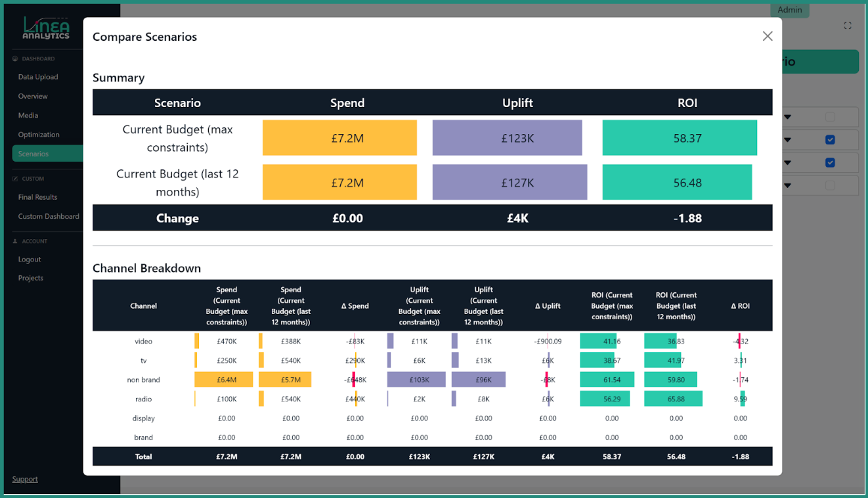Uncheck the second scenario row checkbox
Viewport: 868px width, 498px height.
point(830,140)
